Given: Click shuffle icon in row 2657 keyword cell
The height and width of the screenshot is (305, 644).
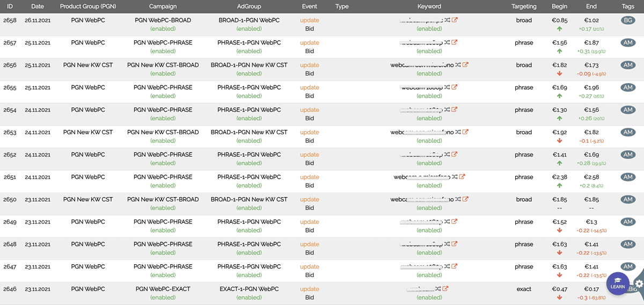Looking at the screenshot, I should pyautogui.click(x=447, y=43).
